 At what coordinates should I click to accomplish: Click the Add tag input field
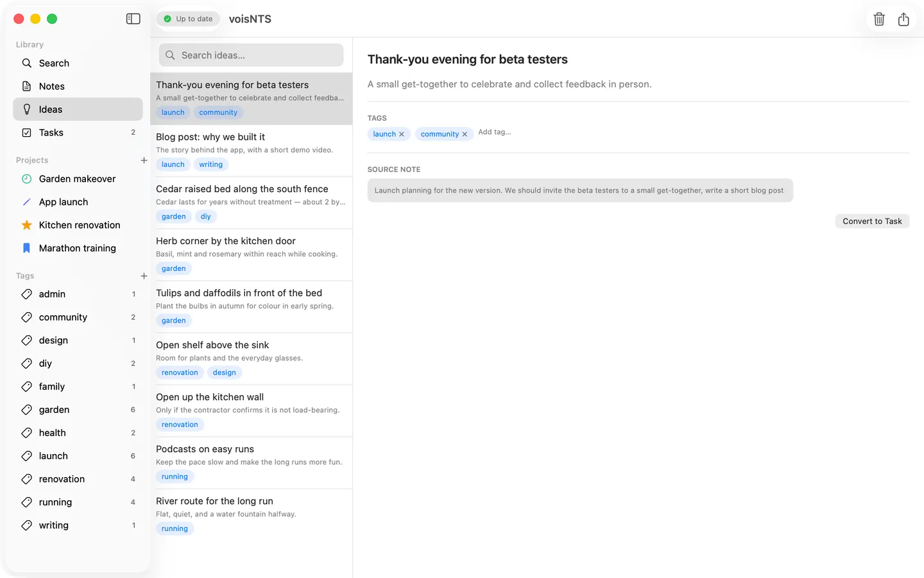click(x=495, y=132)
